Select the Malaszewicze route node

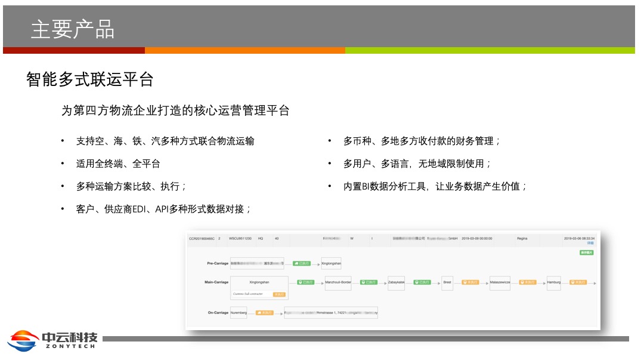tap(500, 282)
